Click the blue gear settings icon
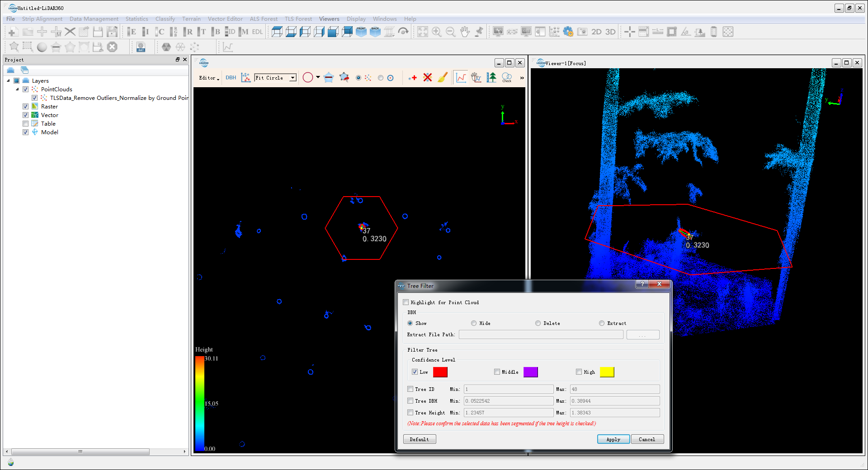Viewport: 868px width, 470px height. click(x=568, y=32)
